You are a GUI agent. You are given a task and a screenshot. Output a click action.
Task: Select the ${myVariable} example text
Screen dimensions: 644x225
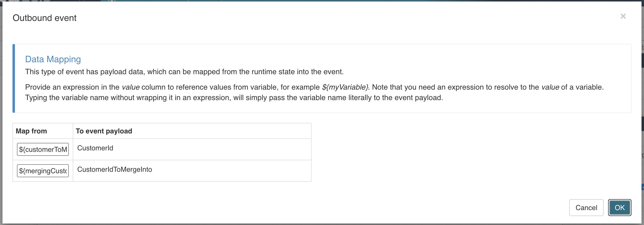point(346,87)
